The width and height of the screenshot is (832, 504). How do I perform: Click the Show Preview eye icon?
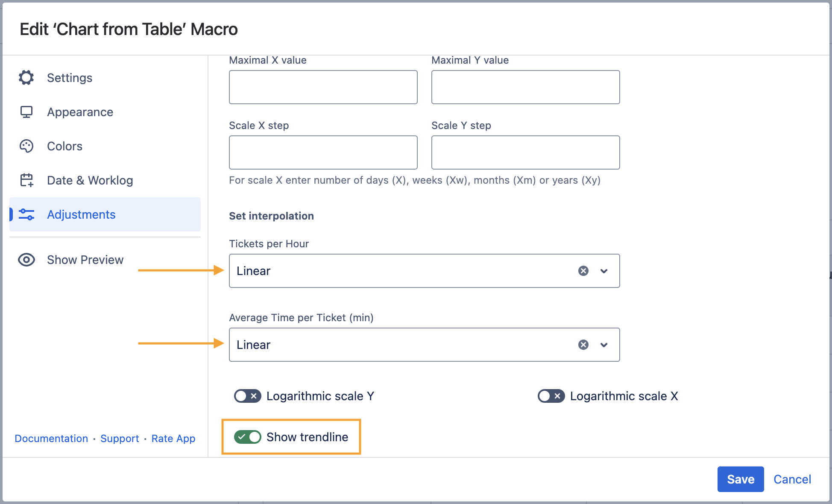26,260
